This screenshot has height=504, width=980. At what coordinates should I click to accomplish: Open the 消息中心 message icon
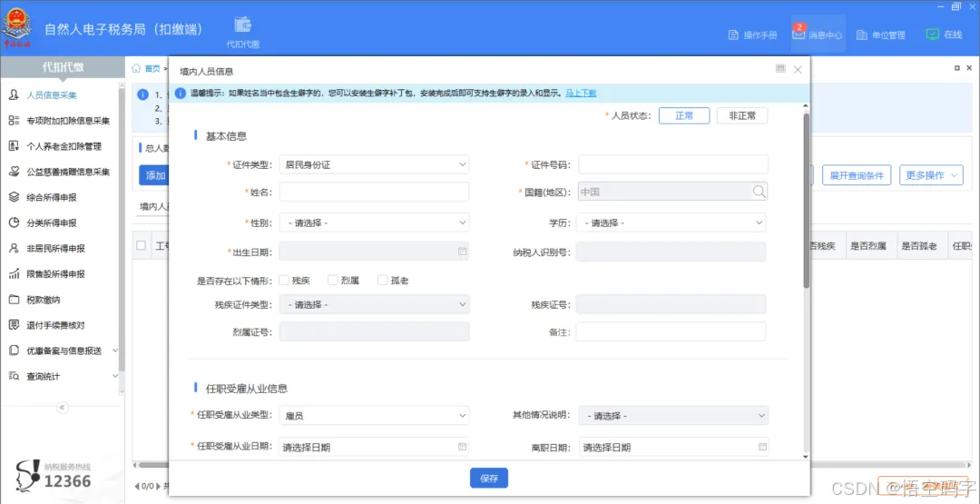pyautogui.click(x=799, y=35)
